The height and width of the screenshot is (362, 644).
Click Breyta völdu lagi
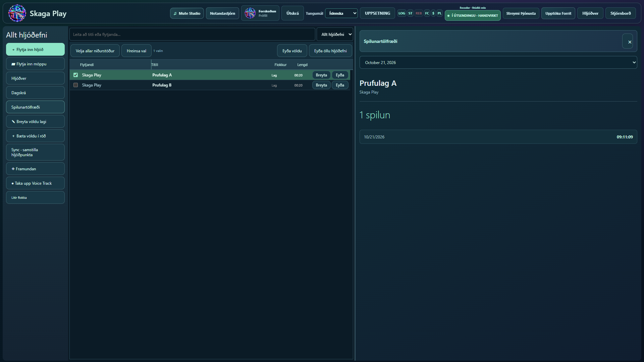pos(35,121)
